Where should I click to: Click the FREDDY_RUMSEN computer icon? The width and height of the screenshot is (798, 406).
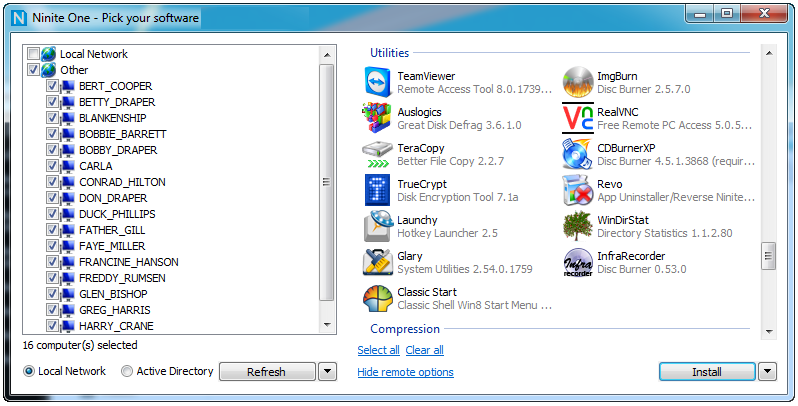pos(67,278)
